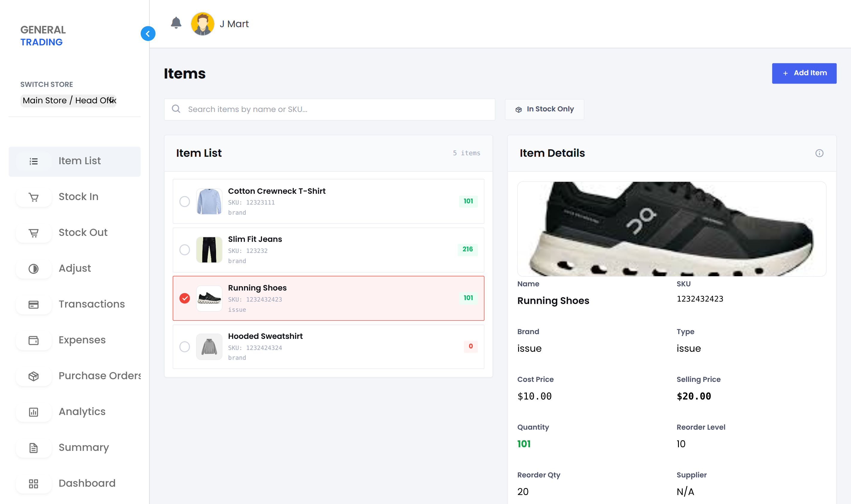The image size is (851, 504).
Task: Click the Add Item button
Action: click(804, 73)
